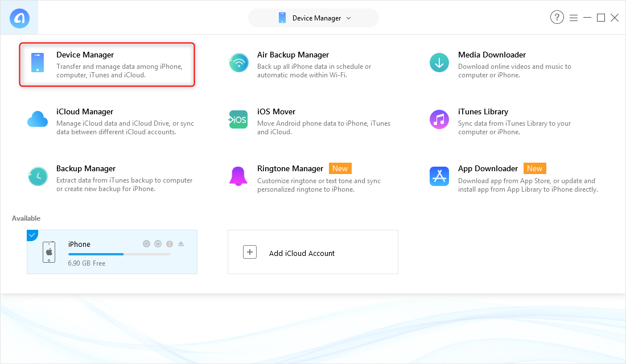Maximize the AnyTrans window
The height and width of the screenshot is (364, 626).
pos(601,18)
